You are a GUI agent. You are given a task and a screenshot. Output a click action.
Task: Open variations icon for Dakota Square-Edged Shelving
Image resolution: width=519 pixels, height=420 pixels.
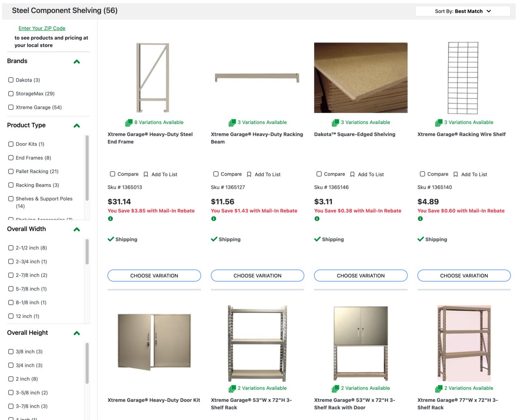pyautogui.click(x=335, y=123)
